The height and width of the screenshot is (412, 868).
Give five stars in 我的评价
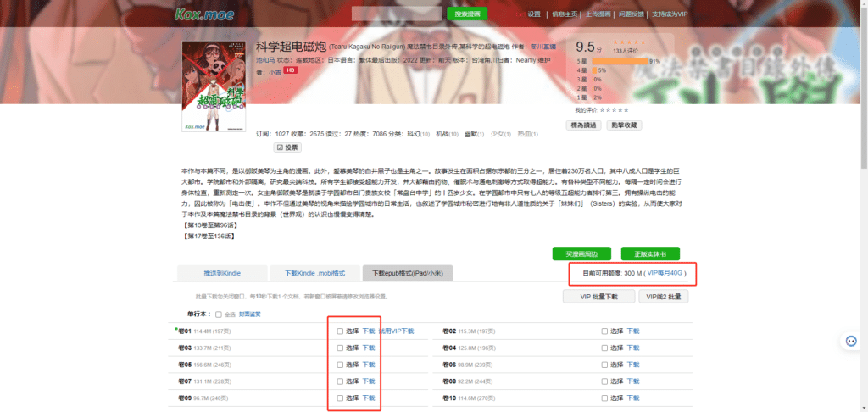pos(626,110)
